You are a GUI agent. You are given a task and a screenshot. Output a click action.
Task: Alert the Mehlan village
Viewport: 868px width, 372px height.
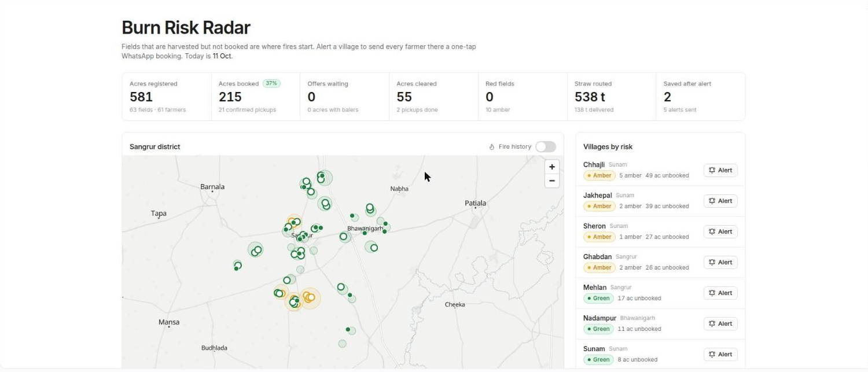[720, 293]
